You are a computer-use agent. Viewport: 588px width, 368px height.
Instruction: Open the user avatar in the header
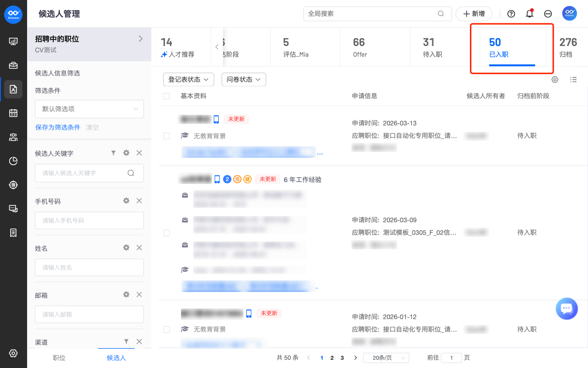(570, 14)
